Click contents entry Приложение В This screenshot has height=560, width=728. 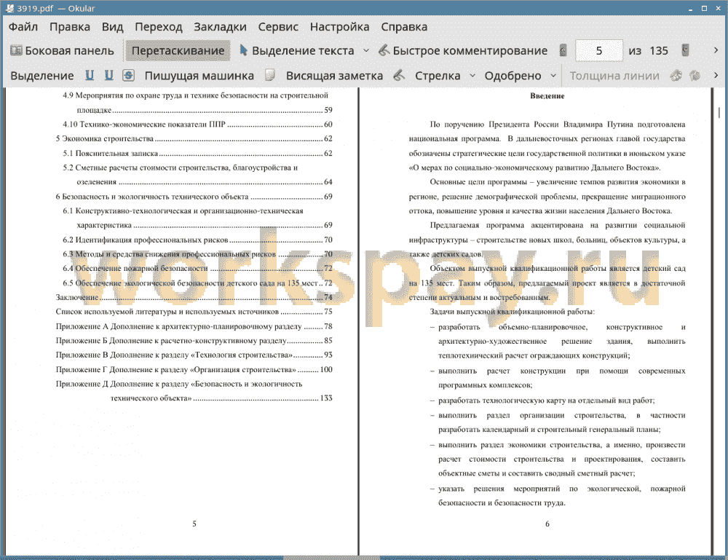(x=194, y=355)
